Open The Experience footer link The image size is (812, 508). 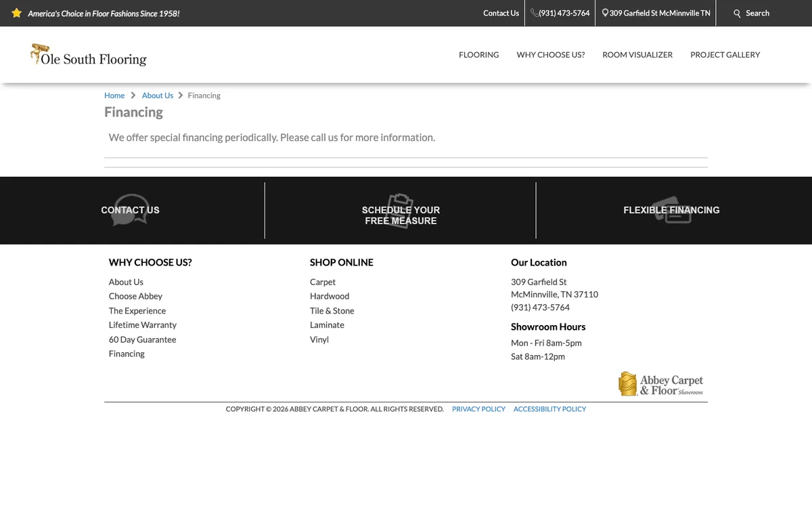click(137, 311)
